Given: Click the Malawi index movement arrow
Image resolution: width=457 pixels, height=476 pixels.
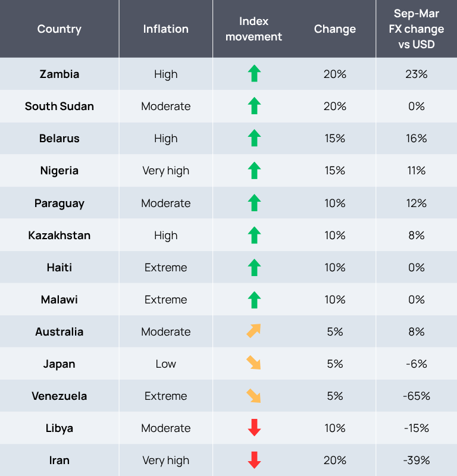Looking at the screenshot, I should point(254,299).
